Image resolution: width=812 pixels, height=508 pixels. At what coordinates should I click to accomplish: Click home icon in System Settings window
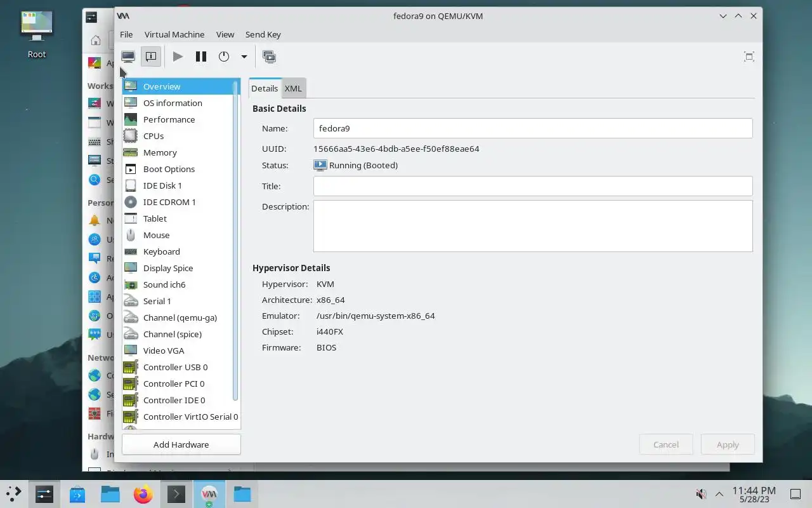point(96,40)
